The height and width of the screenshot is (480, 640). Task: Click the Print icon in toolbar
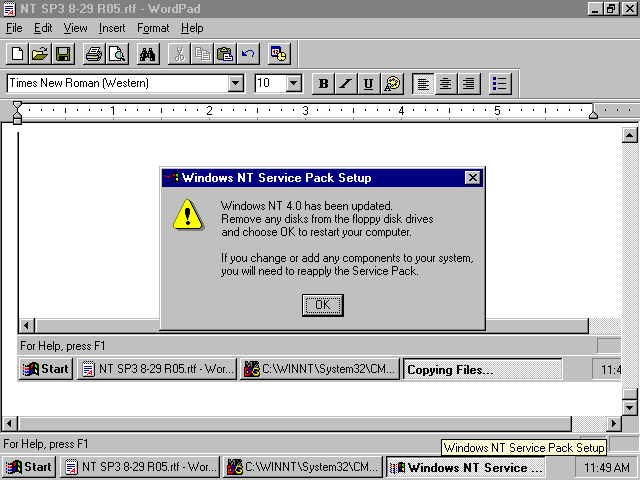(x=94, y=54)
